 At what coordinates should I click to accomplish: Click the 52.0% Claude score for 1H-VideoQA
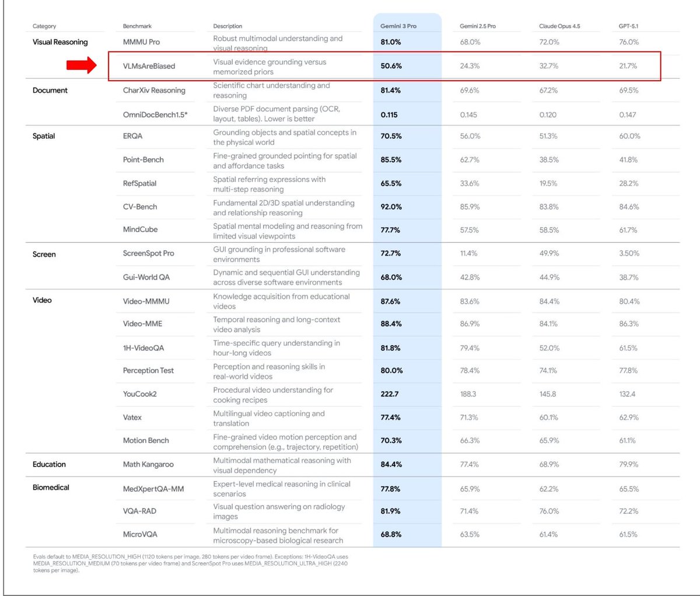click(x=549, y=348)
